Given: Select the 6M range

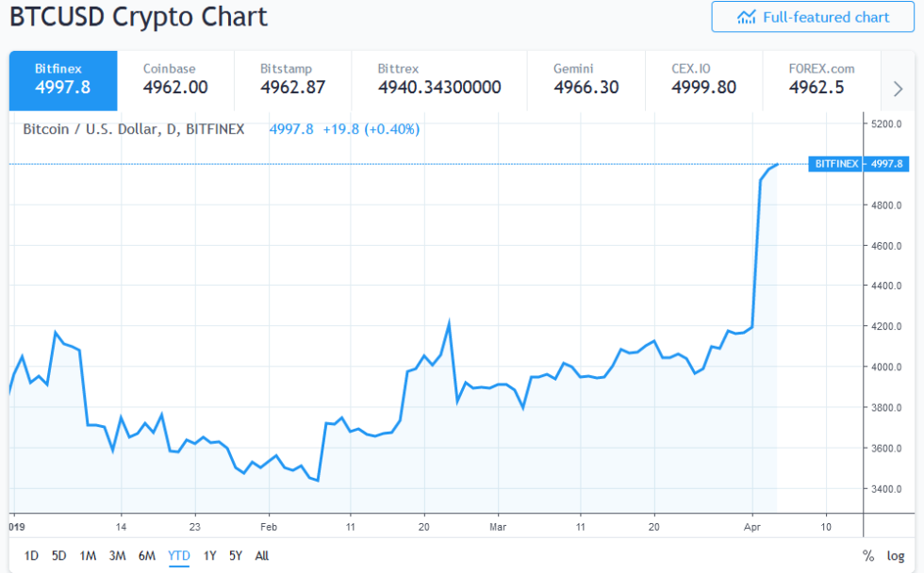Looking at the screenshot, I should pos(147,556).
